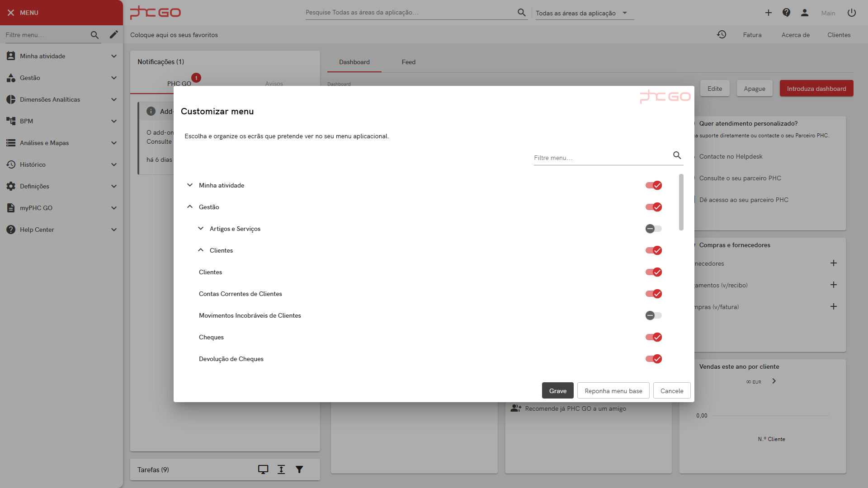Click the plus icon in top bar
868x488 pixels.
coord(768,13)
